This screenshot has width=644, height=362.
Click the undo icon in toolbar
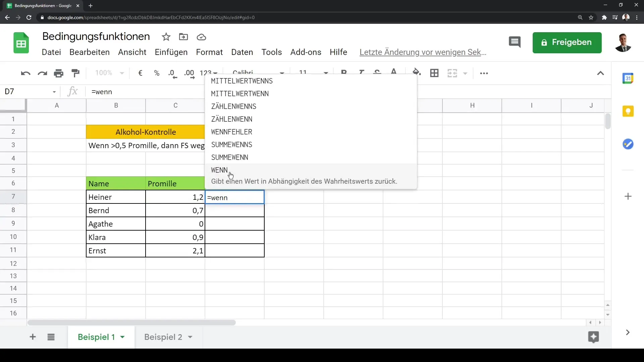click(x=25, y=73)
